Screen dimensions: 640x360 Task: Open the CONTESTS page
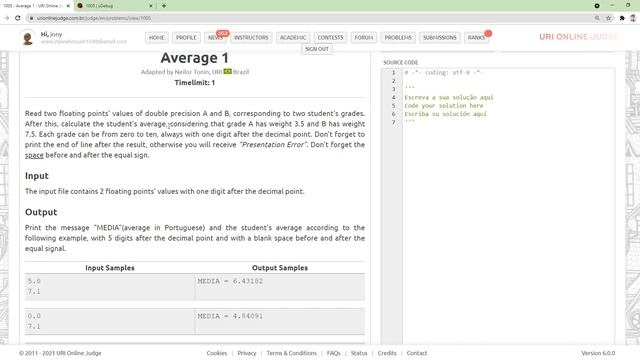coord(330,38)
